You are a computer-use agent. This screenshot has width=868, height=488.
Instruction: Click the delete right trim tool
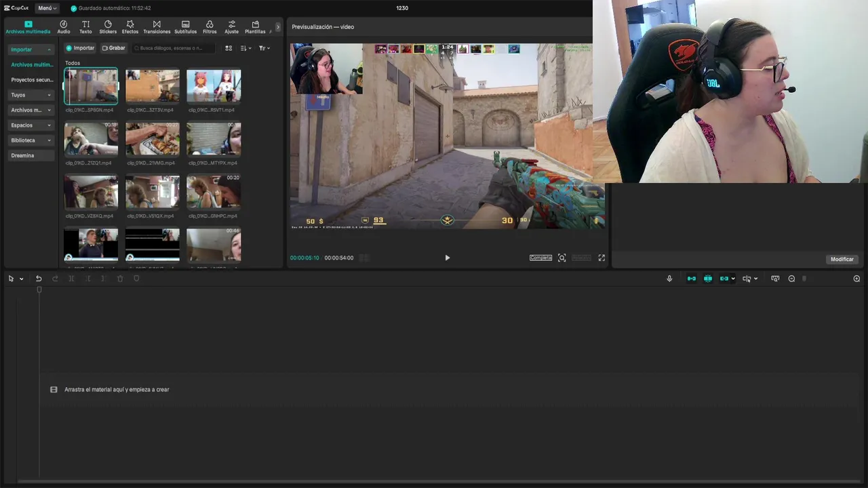pos(104,279)
